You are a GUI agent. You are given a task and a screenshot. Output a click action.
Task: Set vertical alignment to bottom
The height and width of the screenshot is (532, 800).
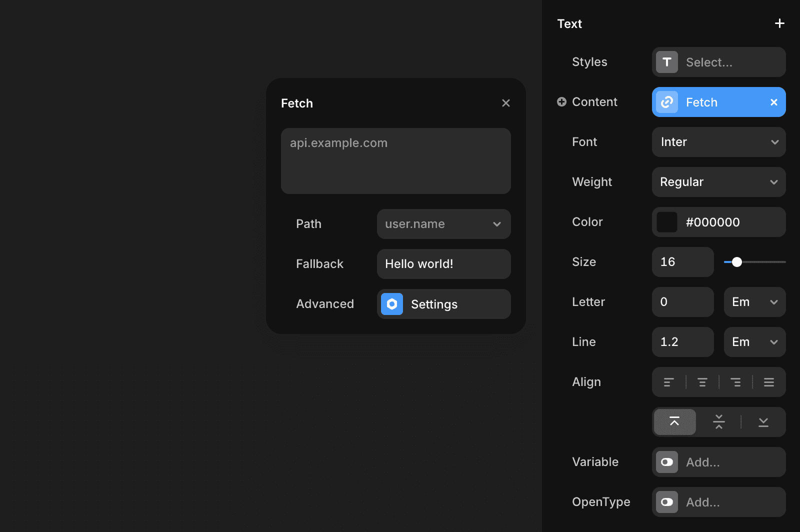(762, 421)
